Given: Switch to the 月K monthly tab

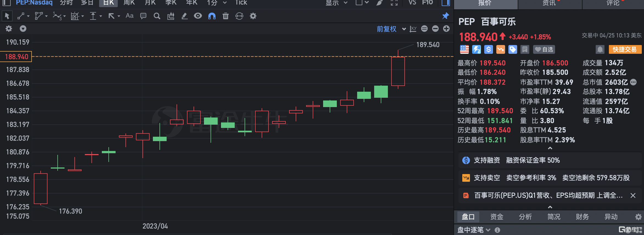Looking at the screenshot, I should 150,3.
